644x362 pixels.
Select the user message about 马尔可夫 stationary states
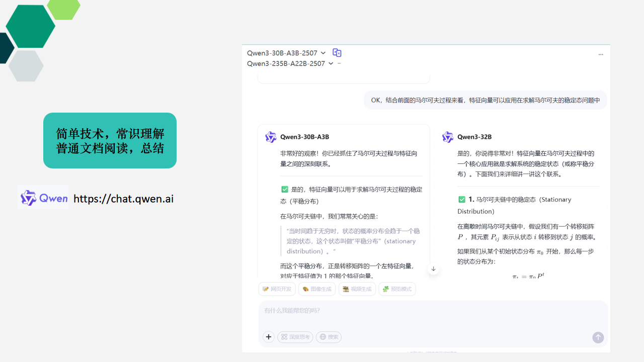coord(486,100)
